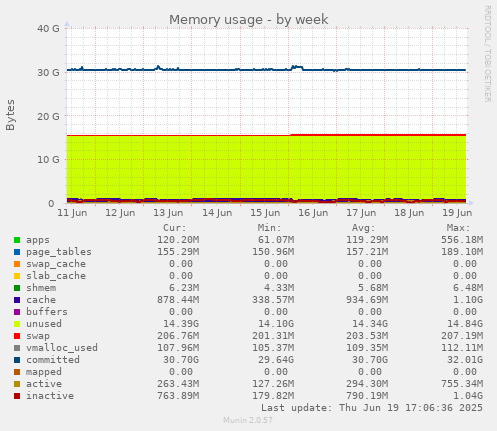Click swap average value 203.53M

point(367,336)
